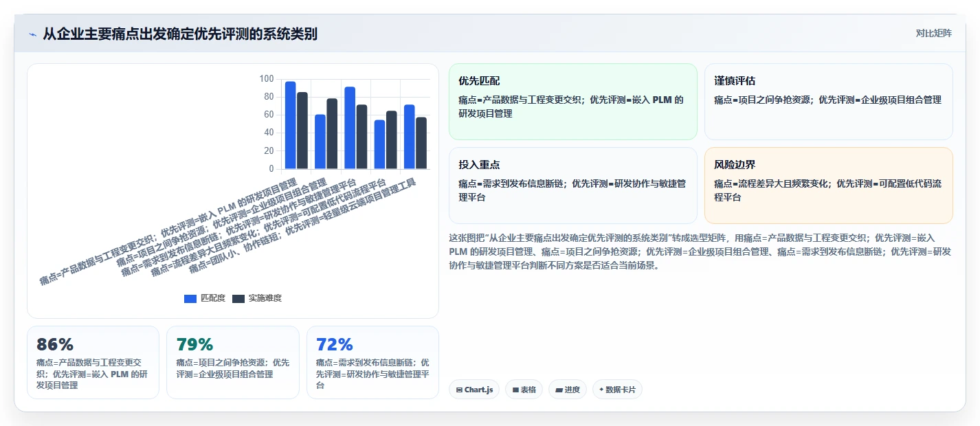Viewport: 980px width, 426px height.
Task: Click the fifth dark bar in chart
Action: (x=421, y=143)
